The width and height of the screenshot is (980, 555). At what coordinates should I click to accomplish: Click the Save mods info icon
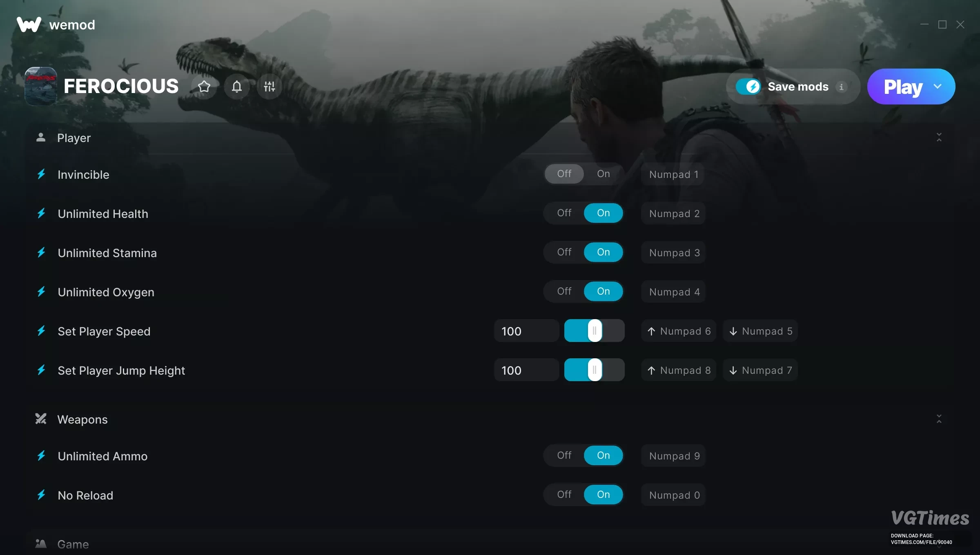[x=841, y=87]
